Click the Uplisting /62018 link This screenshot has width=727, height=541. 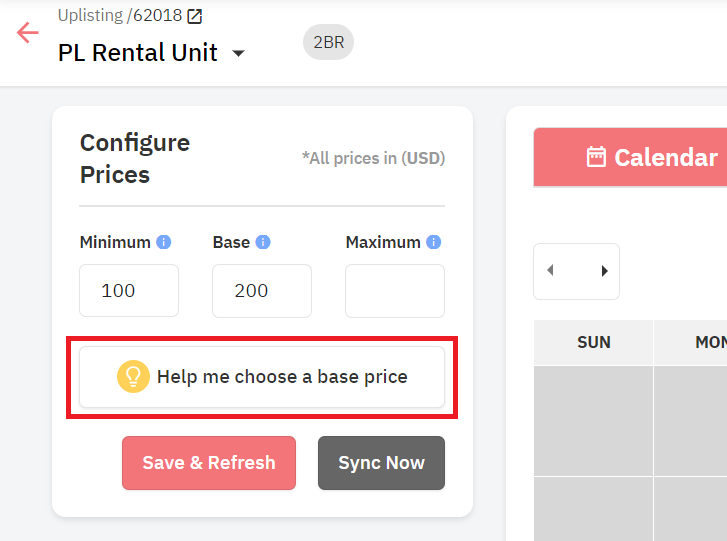coord(120,16)
